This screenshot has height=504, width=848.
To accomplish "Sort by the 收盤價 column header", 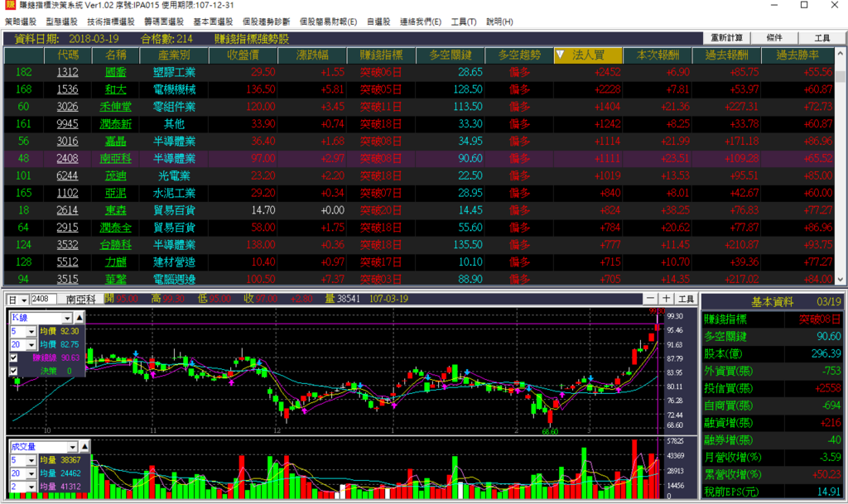I will pyautogui.click(x=243, y=55).
